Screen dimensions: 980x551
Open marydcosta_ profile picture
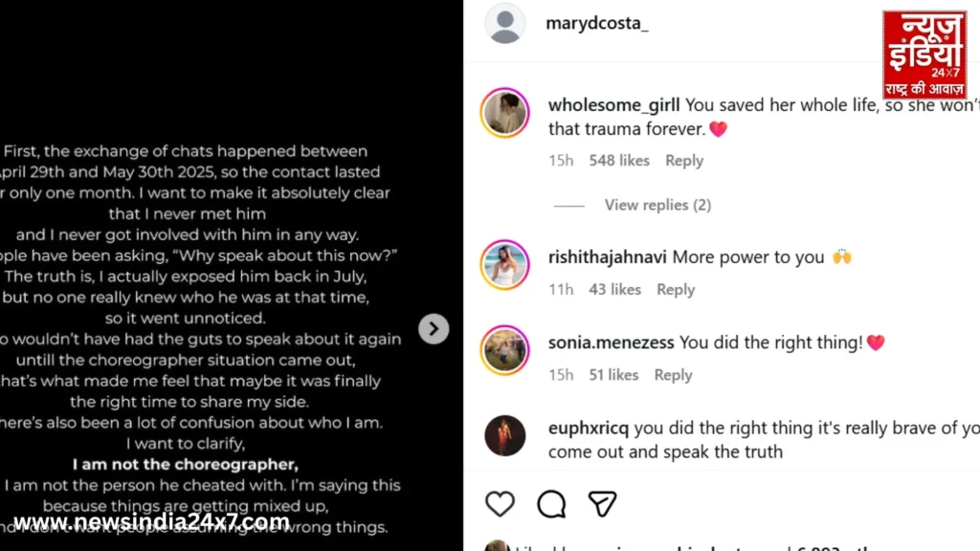tap(504, 24)
